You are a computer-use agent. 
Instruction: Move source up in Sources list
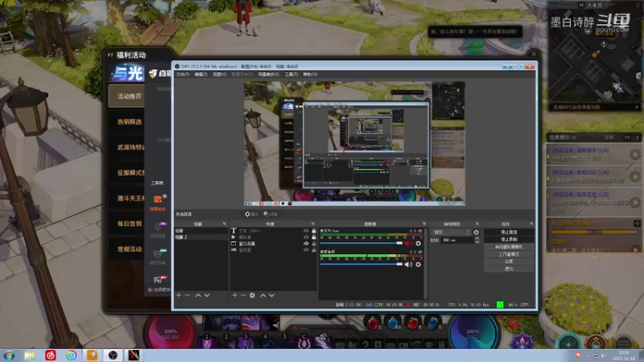tap(263, 295)
